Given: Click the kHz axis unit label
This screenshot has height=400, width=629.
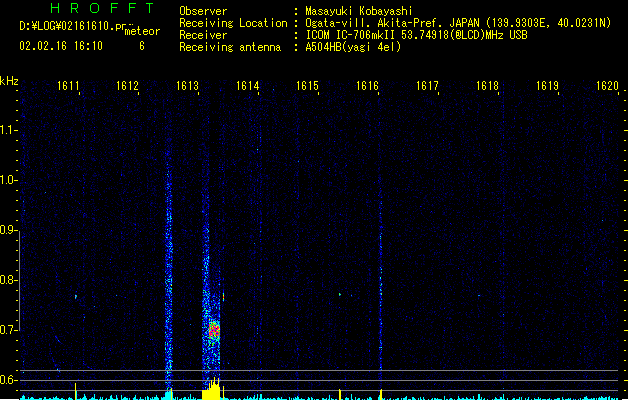Looking at the screenshot, I should 9,81.
